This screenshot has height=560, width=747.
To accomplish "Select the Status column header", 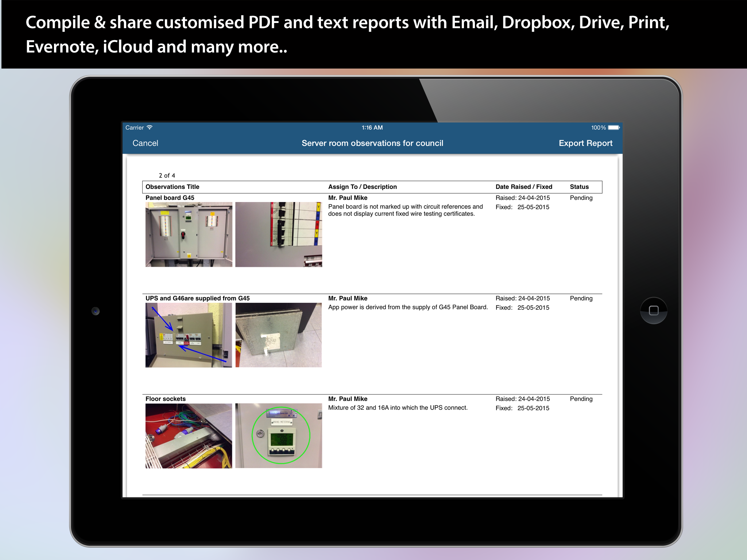I will tap(579, 187).
